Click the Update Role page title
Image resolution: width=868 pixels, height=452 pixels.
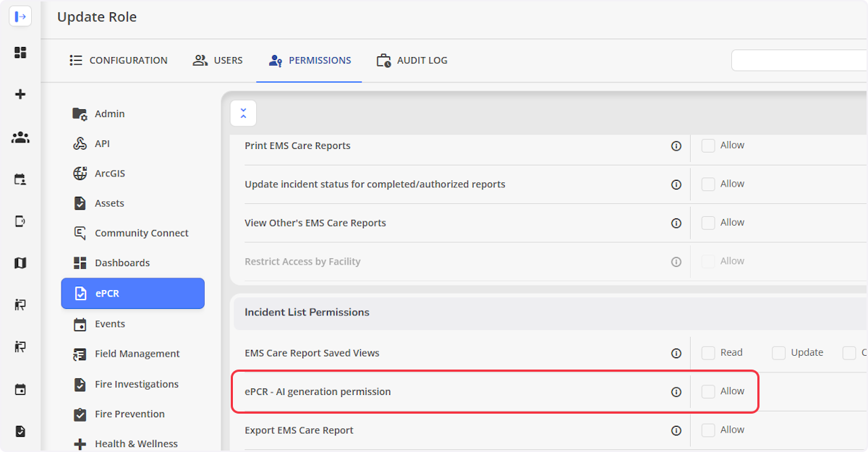click(x=97, y=17)
